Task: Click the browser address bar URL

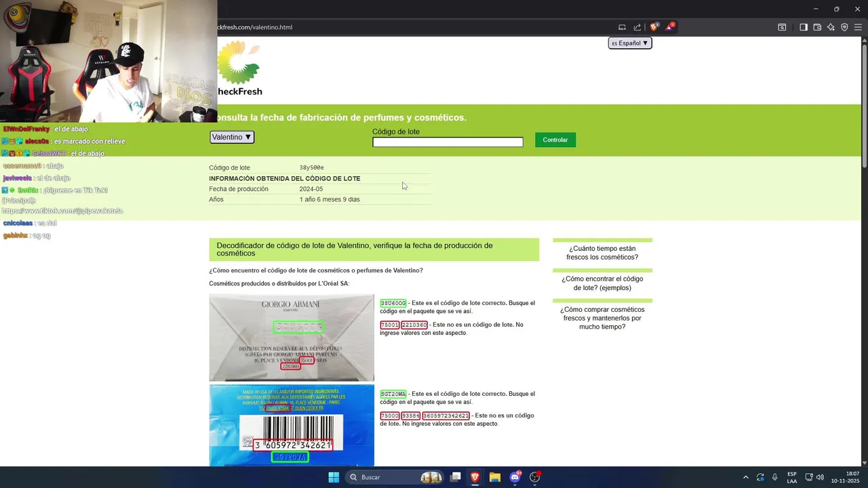Action: coord(254,27)
